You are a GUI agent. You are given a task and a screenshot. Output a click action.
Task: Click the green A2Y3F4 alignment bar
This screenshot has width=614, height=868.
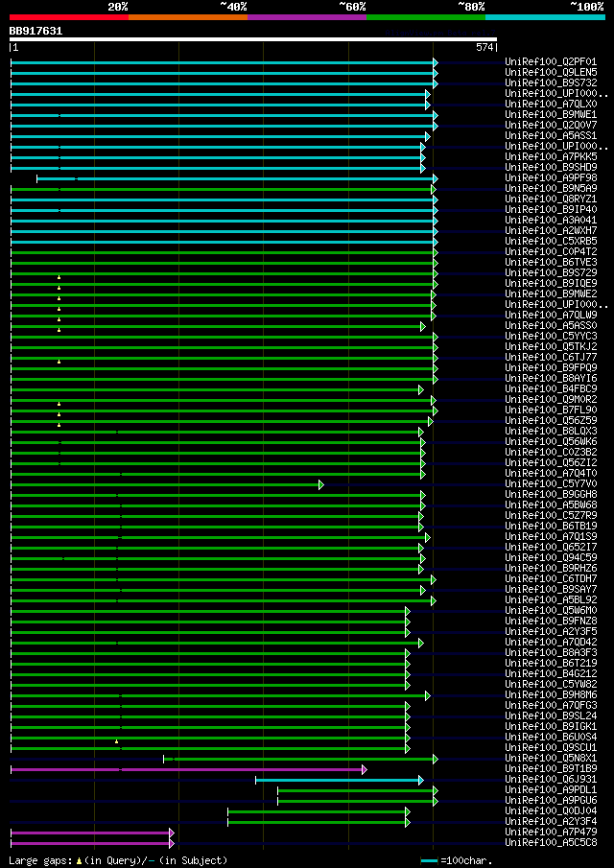(318, 822)
